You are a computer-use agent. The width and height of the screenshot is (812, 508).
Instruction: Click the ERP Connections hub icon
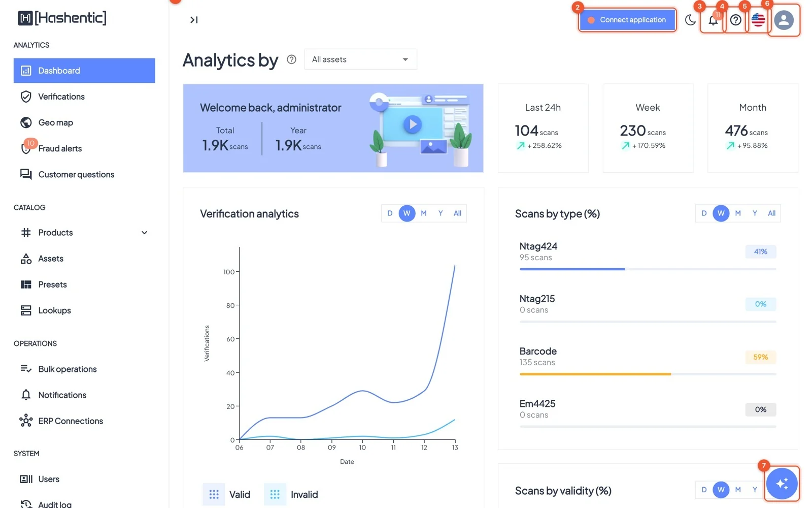pyautogui.click(x=26, y=421)
